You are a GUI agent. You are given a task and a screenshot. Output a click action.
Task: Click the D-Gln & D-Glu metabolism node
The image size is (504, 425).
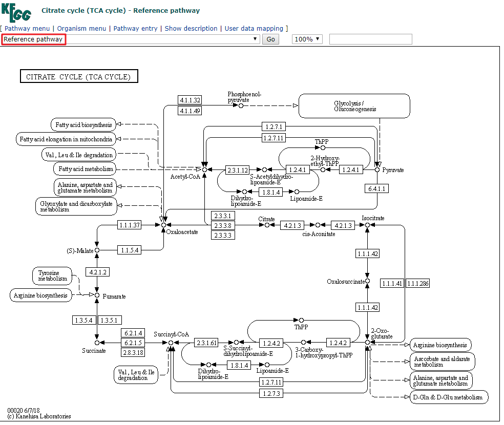[x=449, y=397]
